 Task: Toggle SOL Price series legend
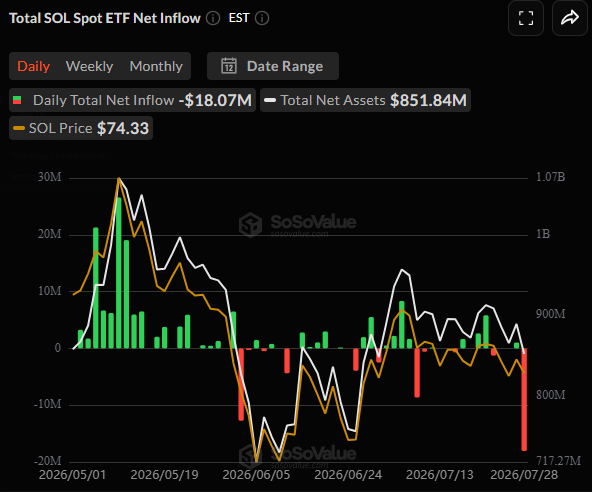pos(81,128)
